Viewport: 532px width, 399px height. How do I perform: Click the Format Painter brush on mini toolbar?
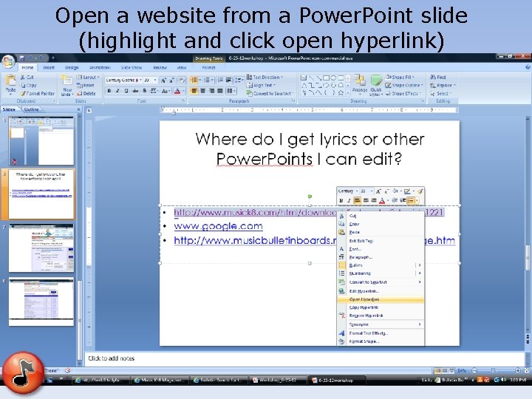pyautogui.click(x=420, y=191)
